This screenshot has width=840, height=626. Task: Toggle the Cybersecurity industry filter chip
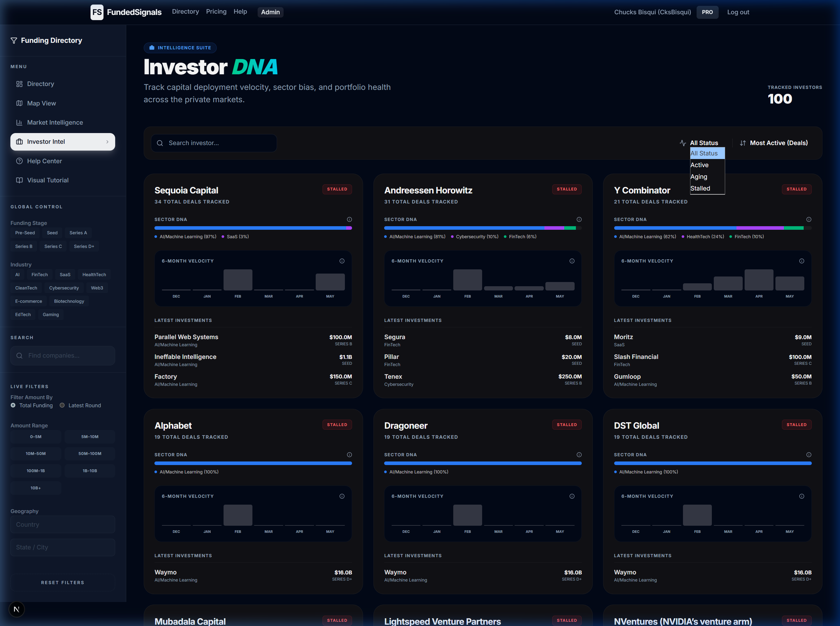(x=64, y=288)
